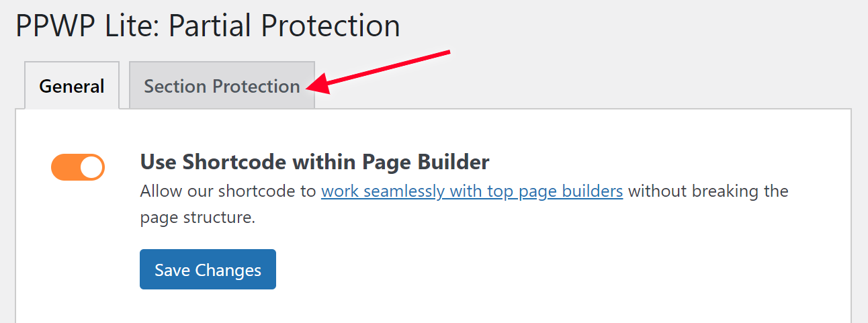Click the "PPWP Lite: Partial Protection" page title
The image size is (868, 323).
click(x=208, y=26)
